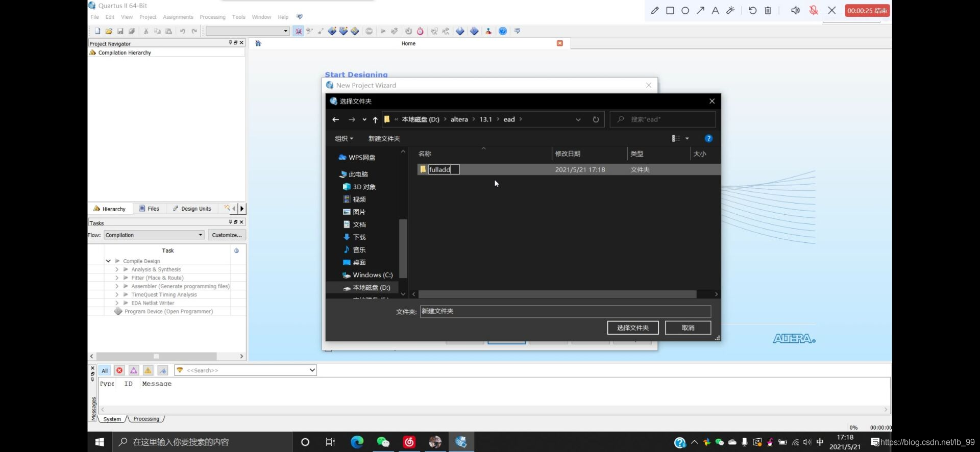The height and width of the screenshot is (452, 980).
Task: Refresh the folder dialog location
Action: [x=596, y=119]
